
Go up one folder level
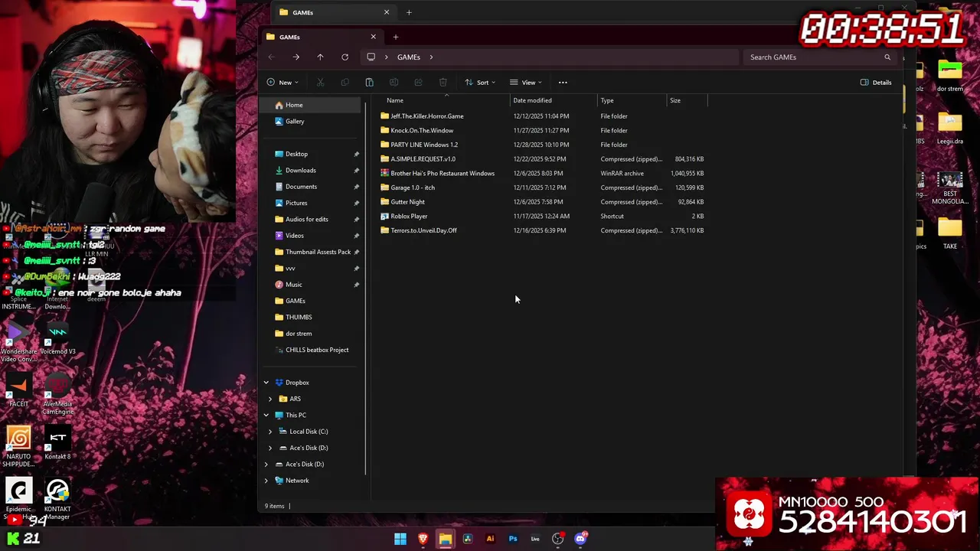pyautogui.click(x=320, y=57)
